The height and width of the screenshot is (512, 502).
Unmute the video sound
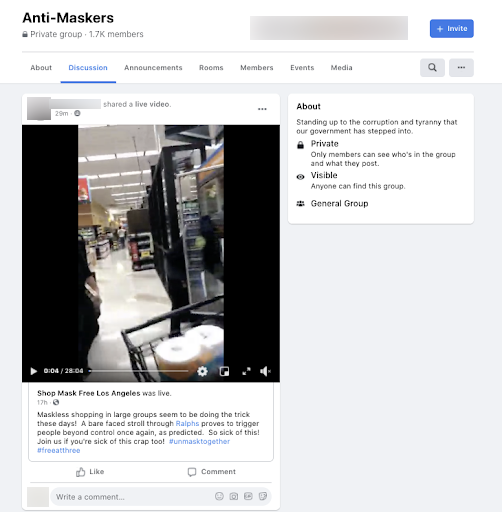point(265,371)
